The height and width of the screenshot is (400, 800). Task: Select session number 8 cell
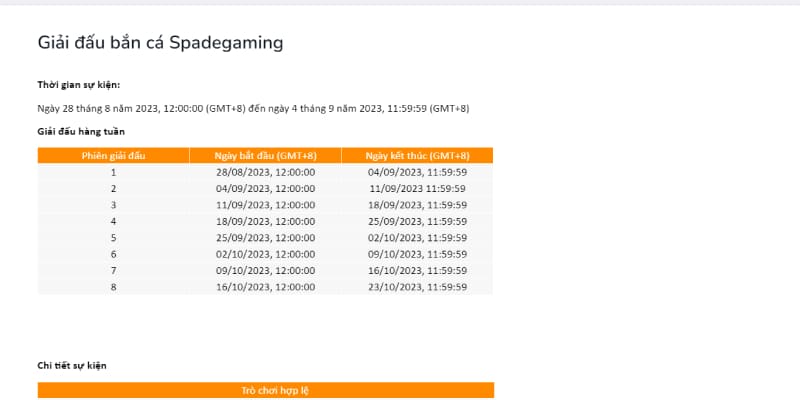pyautogui.click(x=113, y=287)
